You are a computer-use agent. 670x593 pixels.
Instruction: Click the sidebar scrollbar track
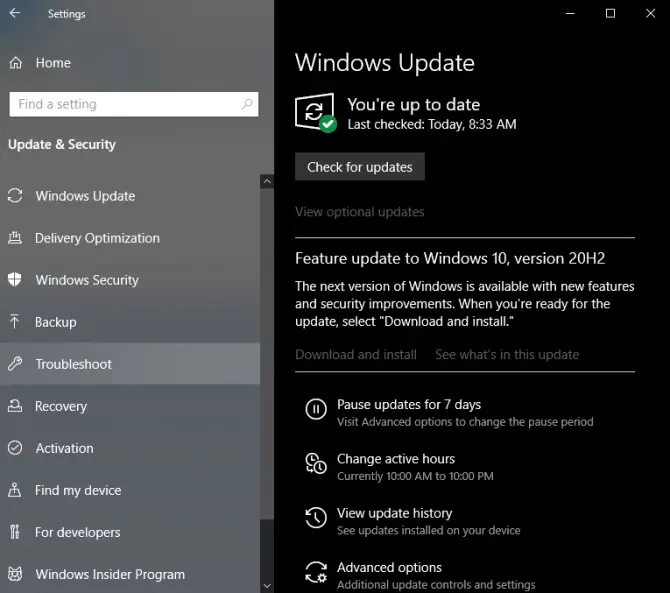click(267, 549)
